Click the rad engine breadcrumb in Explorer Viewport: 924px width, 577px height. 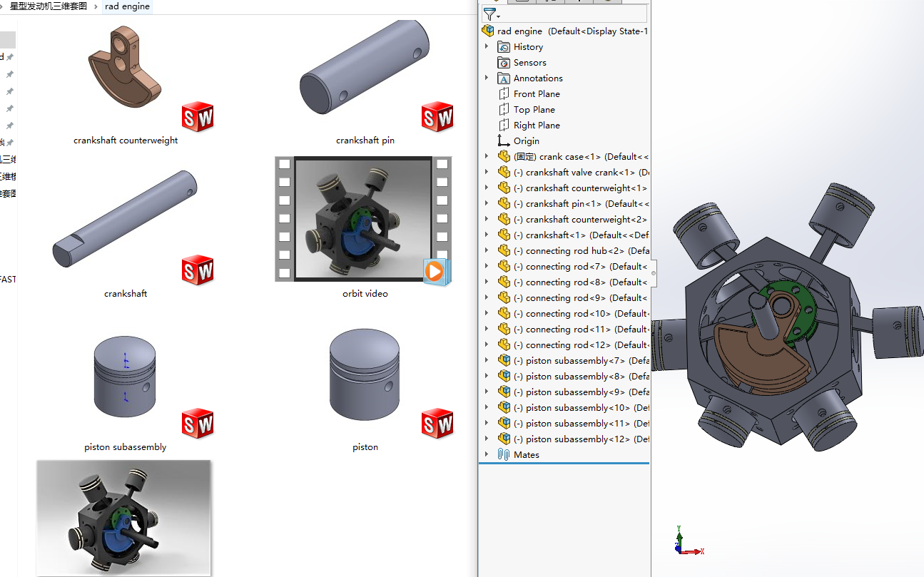point(127,6)
